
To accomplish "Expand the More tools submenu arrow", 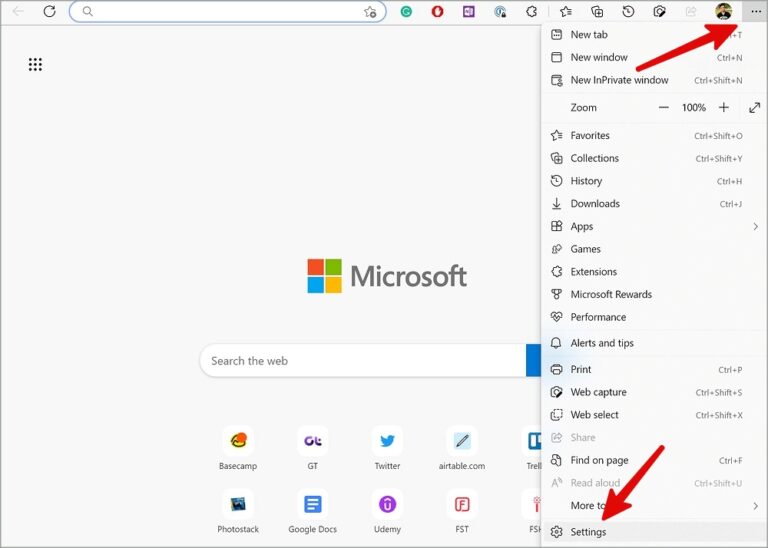I will pyautogui.click(x=755, y=505).
